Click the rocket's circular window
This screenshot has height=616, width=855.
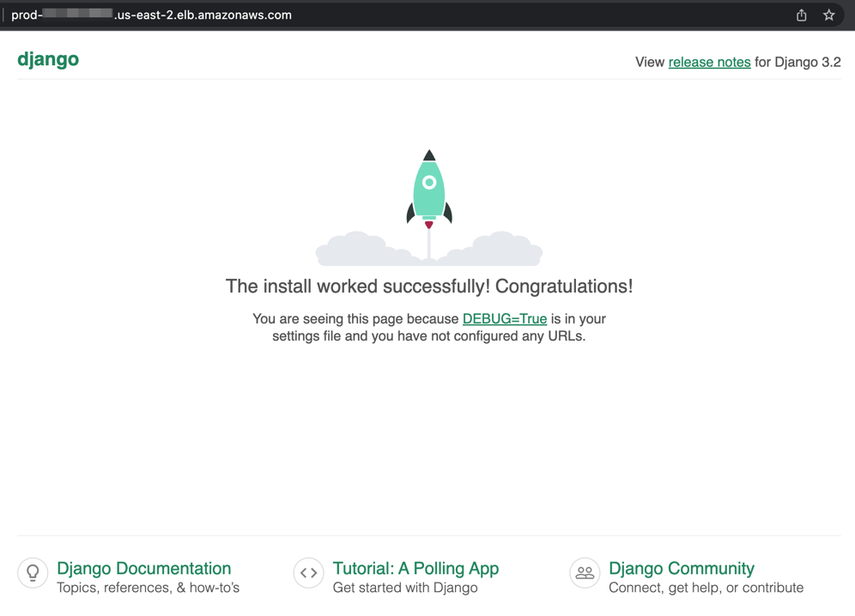[427, 181]
